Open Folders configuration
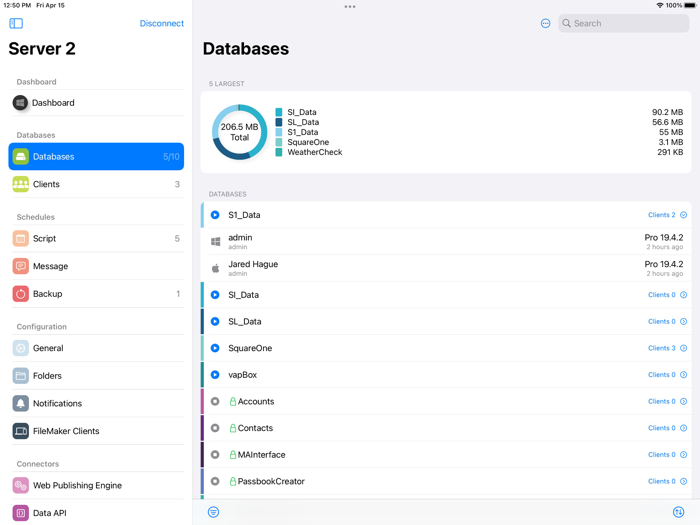 click(96, 375)
